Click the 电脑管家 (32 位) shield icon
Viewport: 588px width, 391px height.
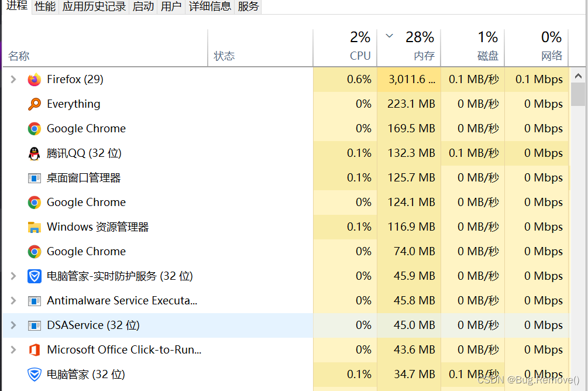point(34,375)
